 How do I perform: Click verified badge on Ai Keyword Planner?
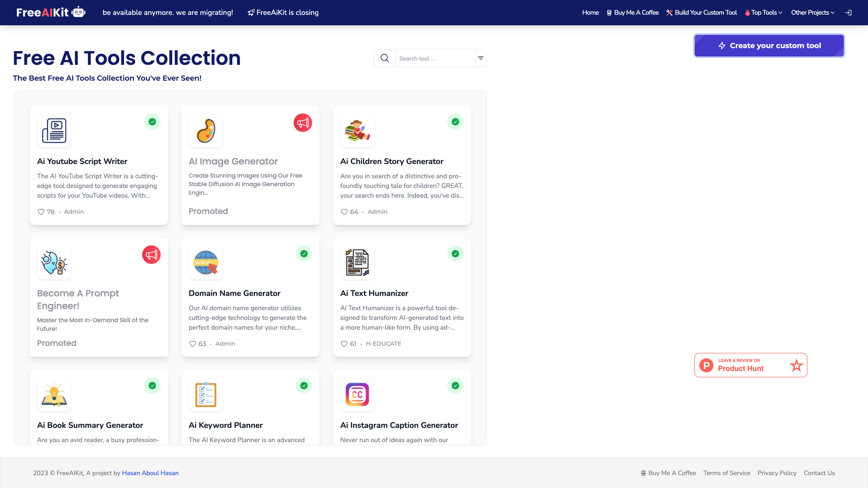tap(304, 386)
